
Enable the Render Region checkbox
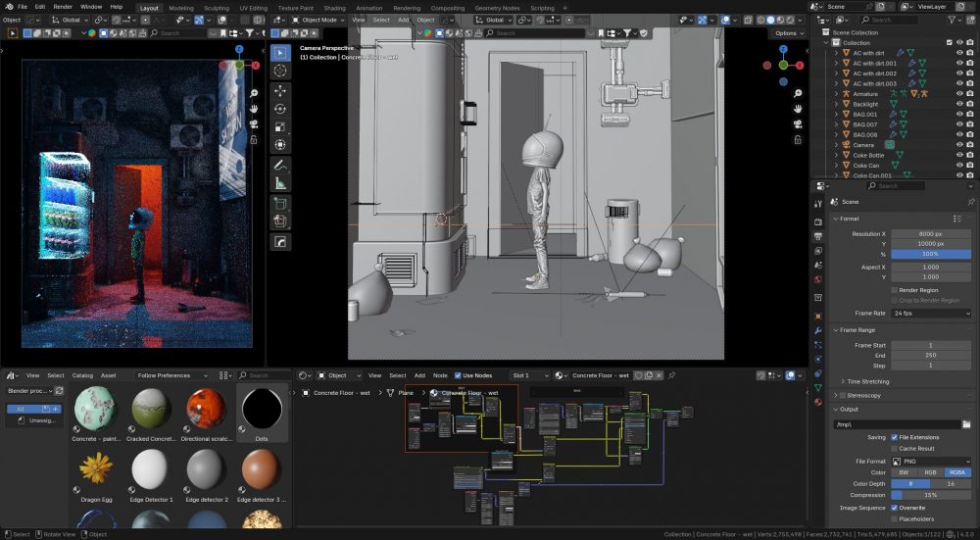pyautogui.click(x=894, y=290)
